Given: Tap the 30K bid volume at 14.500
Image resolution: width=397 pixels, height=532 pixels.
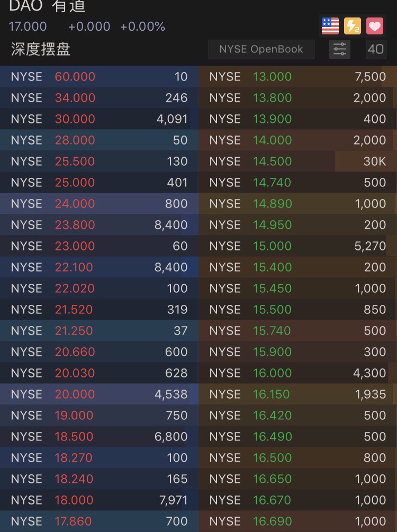Looking at the screenshot, I should tap(375, 161).
